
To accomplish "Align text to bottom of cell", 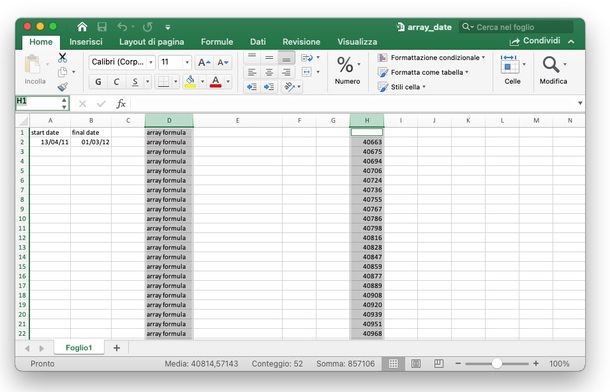I will click(x=286, y=58).
